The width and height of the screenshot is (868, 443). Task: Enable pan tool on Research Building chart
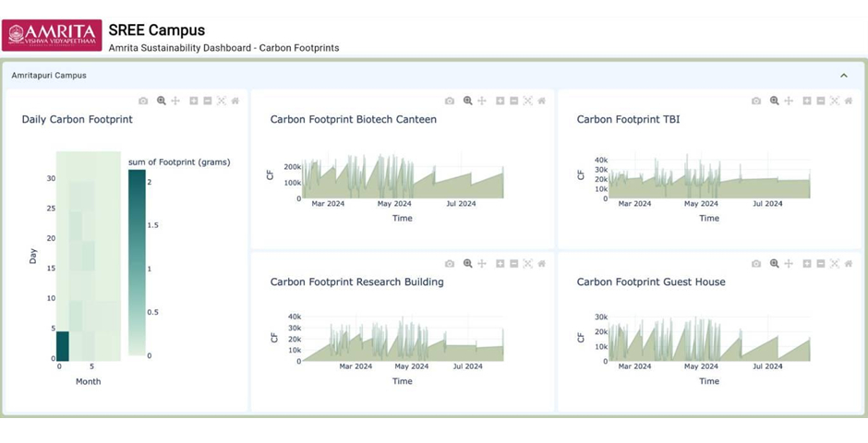pos(482,264)
